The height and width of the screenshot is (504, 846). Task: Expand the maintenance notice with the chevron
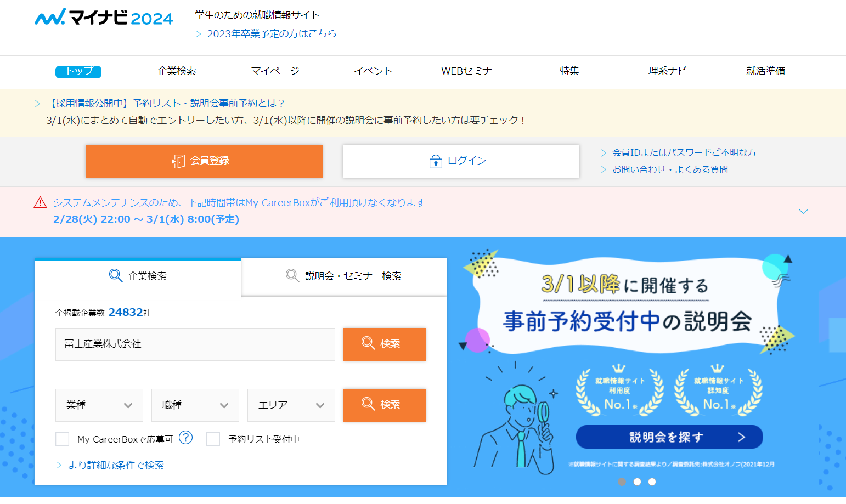click(x=803, y=212)
